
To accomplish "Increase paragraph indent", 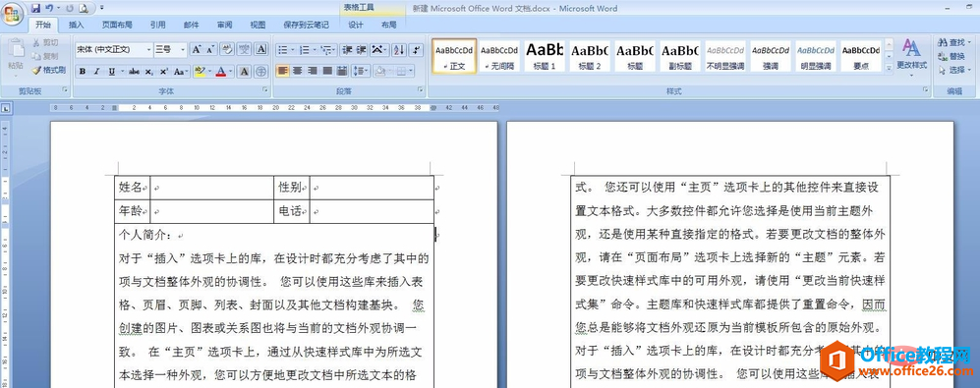I will click(362, 49).
